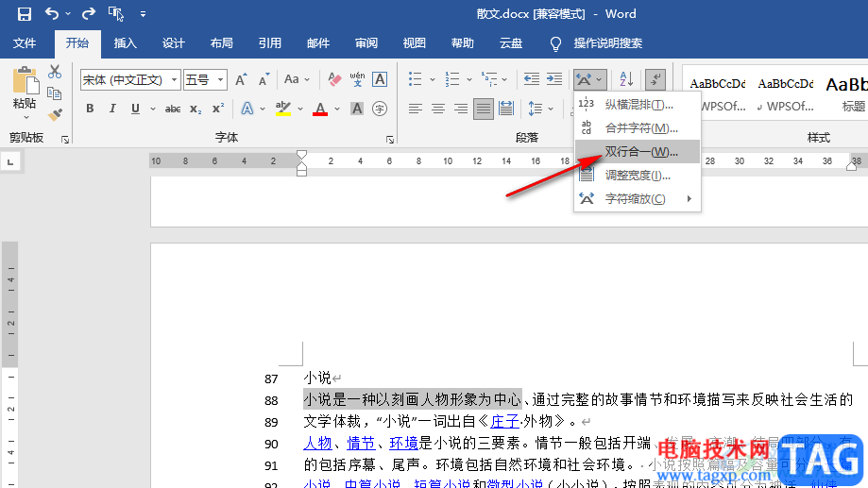Image resolution: width=868 pixels, height=488 pixels.
Task: Click the Sort A-Z icon
Action: (x=626, y=79)
